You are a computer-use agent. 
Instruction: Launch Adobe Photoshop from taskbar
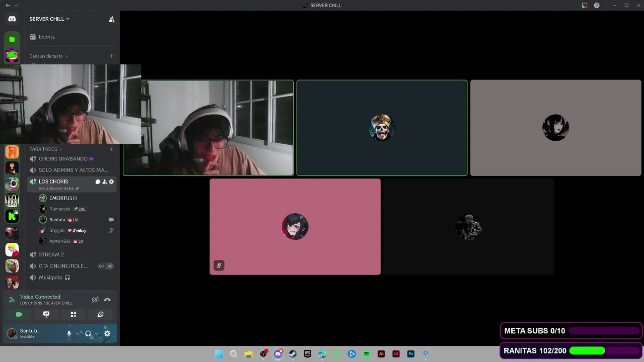411,354
